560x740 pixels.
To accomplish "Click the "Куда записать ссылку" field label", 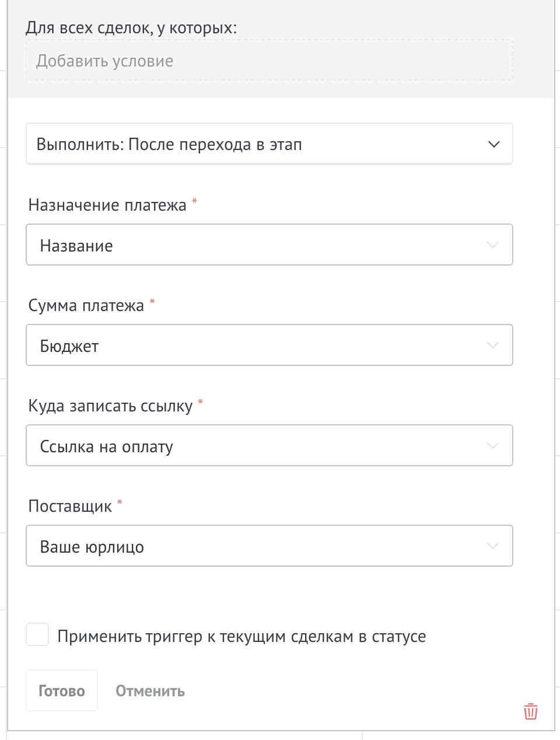I will 110,406.
